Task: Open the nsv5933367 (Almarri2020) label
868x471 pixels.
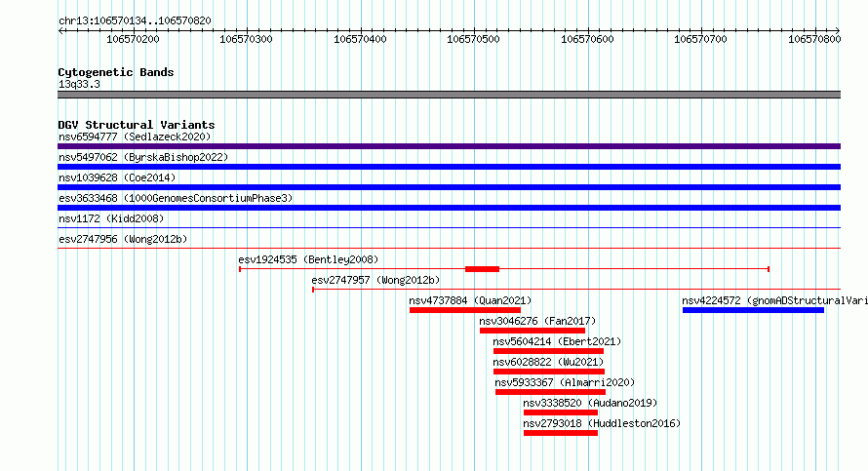Action: (x=565, y=382)
